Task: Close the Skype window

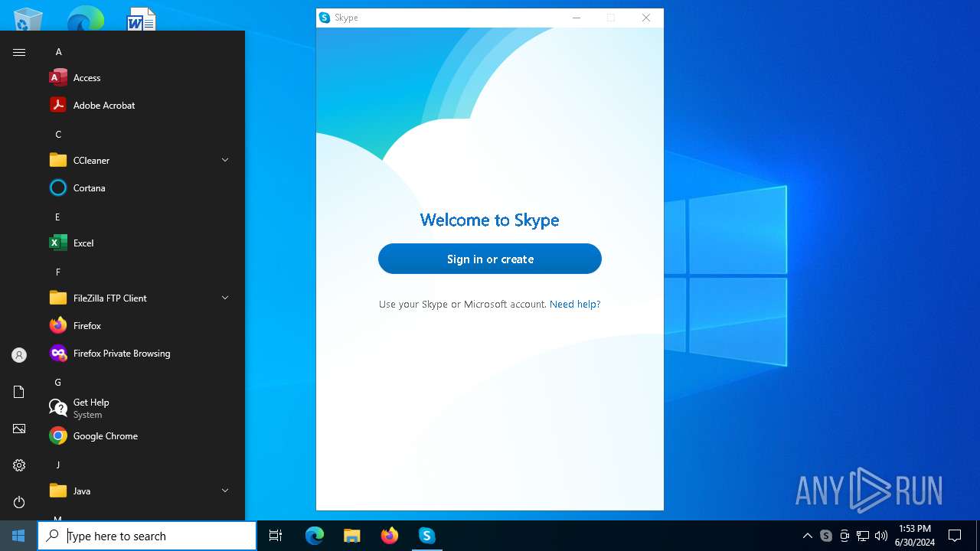Action: [646, 18]
